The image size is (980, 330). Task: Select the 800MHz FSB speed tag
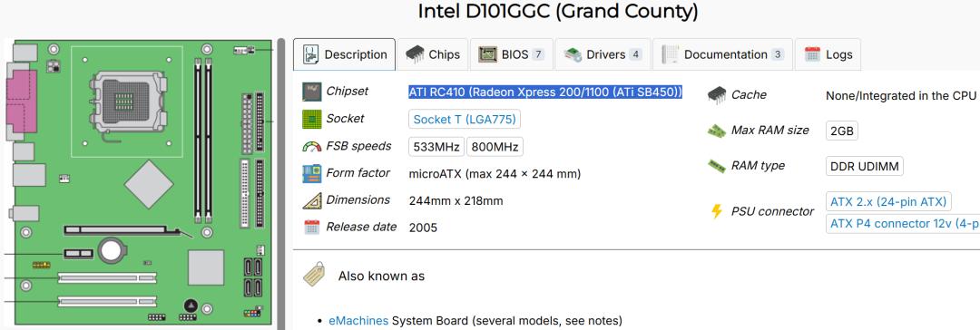495,147
